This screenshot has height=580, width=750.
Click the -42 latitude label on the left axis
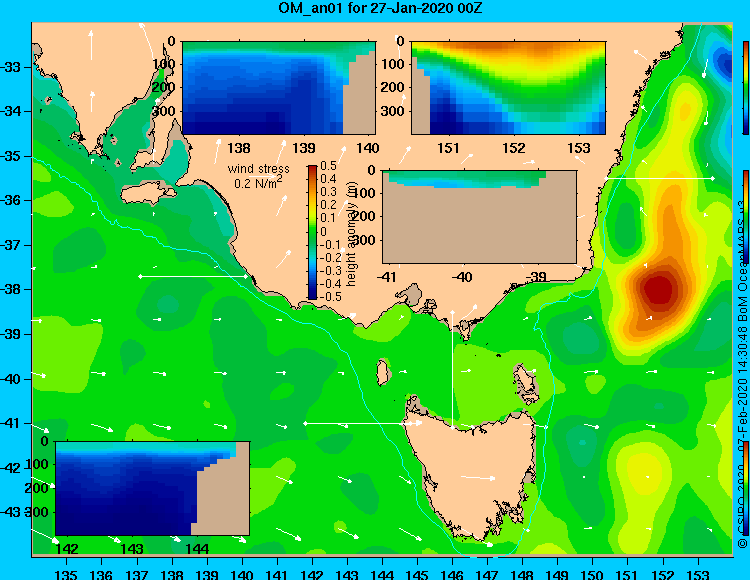click(11, 469)
